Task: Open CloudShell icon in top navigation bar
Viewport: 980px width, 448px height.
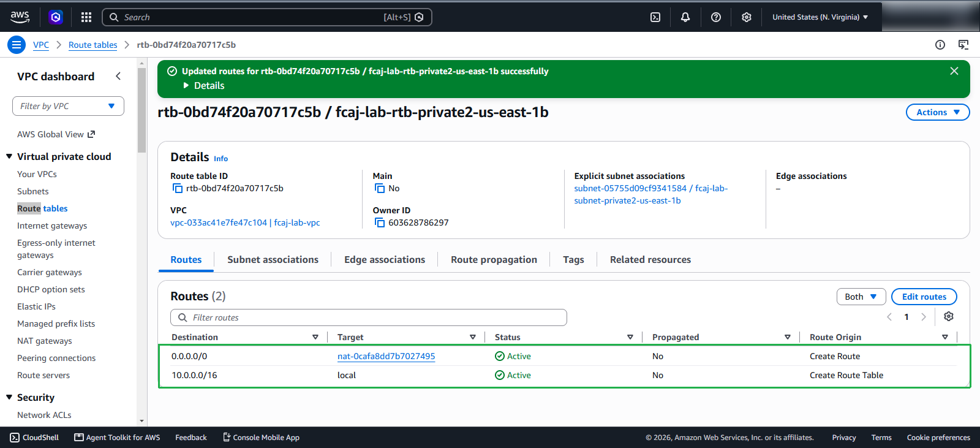Action: coord(655,17)
